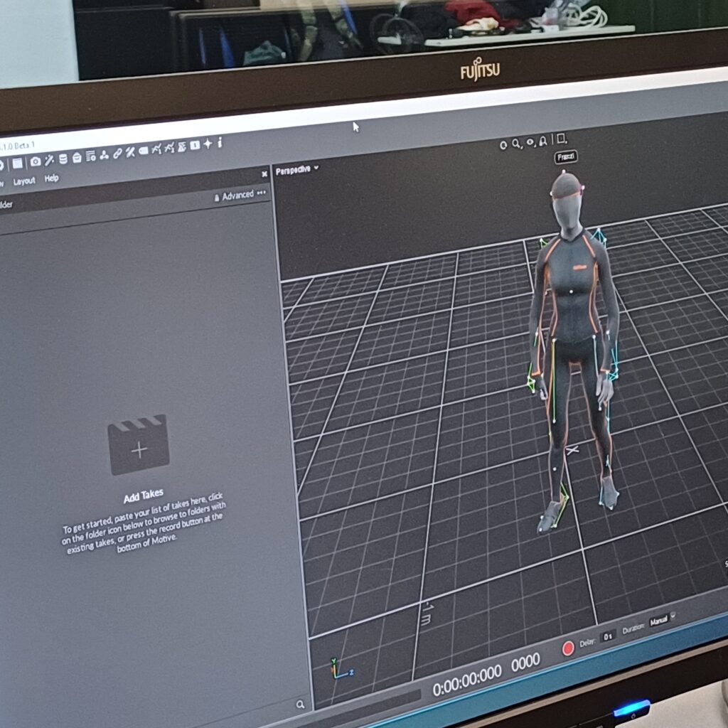Click the settings gear icon at toolbar's left end

[x=1, y=165]
